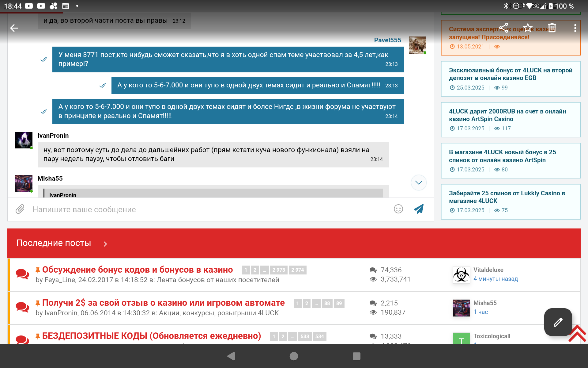
Task: Expand the Последние посты arrow
Action: pyautogui.click(x=105, y=244)
